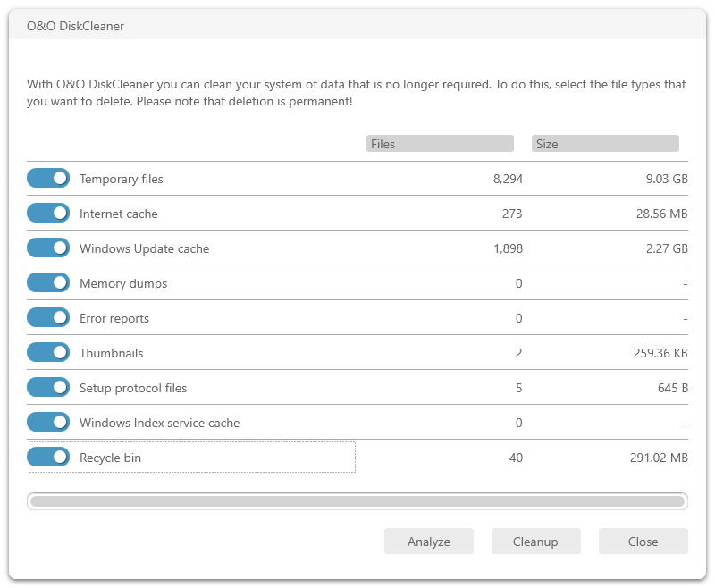This screenshot has width=715, height=588.
Task: Click the progress bar at bottom
Action: coord(357,501)
